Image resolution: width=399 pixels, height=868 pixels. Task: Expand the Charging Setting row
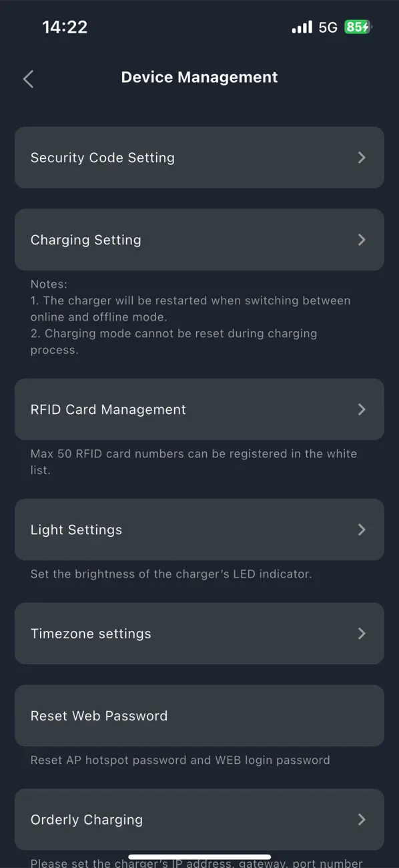(x=199, y=240)
